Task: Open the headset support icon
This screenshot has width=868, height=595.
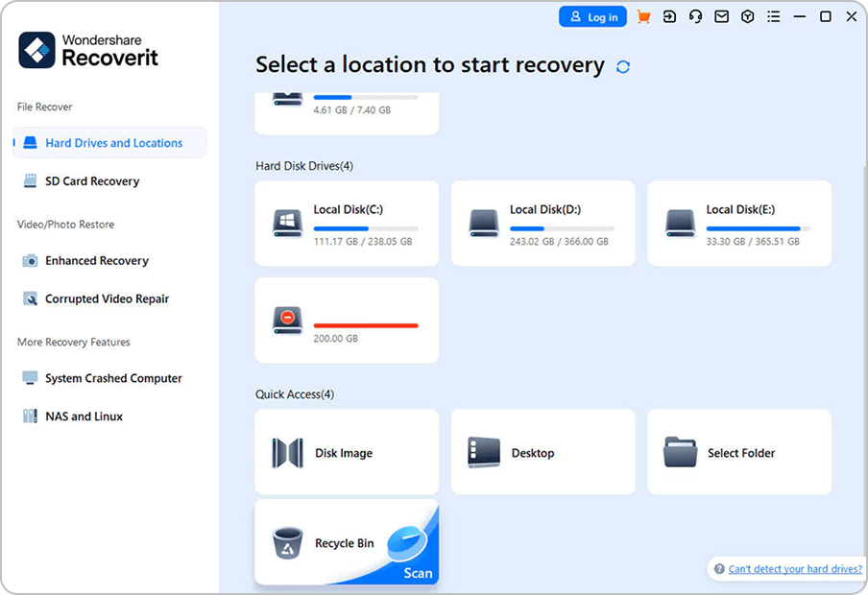Action: click(695, 16)
